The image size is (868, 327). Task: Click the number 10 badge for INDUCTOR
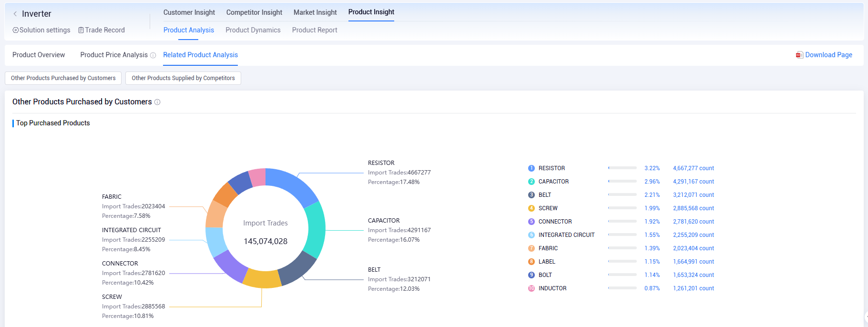[x=531, y=288]
